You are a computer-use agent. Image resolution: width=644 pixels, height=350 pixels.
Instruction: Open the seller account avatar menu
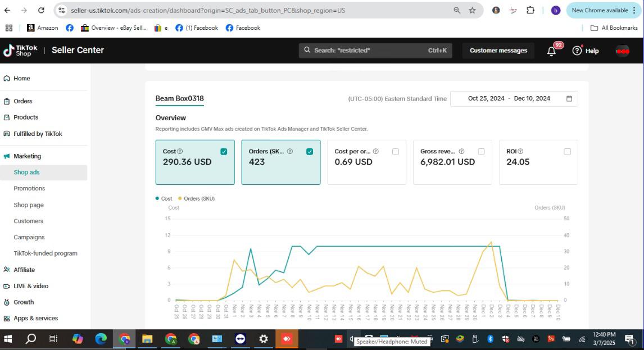point(622,51)
